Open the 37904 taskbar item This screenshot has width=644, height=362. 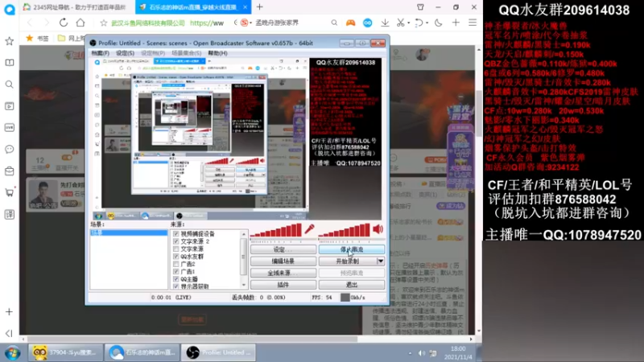[x=64, y=352]
